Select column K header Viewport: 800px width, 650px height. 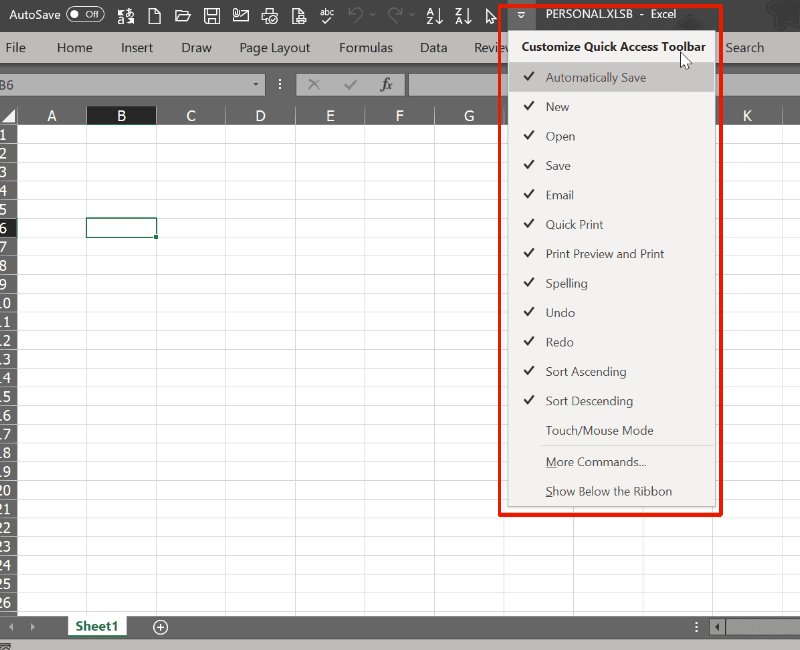pos(747,116)
